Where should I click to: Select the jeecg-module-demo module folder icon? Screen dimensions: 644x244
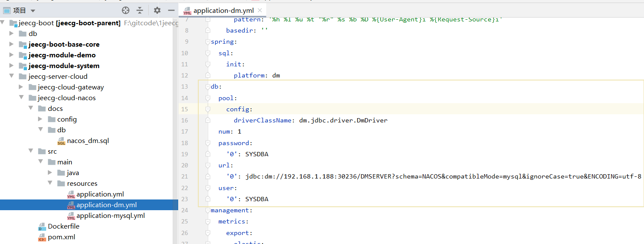click(x=23, y=55)
